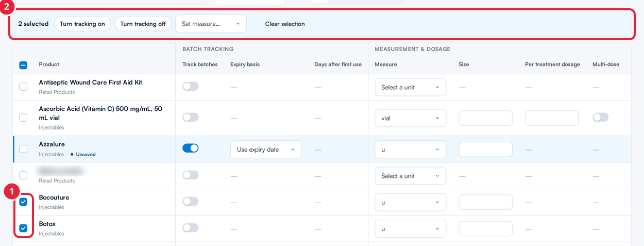The height and width of the screenshot is (246, 644).
Task: Check the Ascorbic Acid row checkbox
Action: 23,118
